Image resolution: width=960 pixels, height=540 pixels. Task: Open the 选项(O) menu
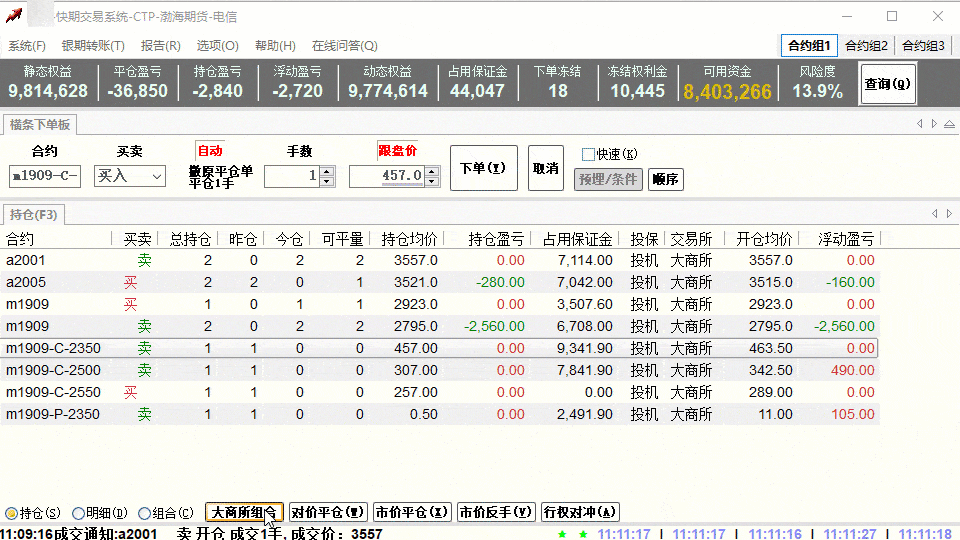(217, 46)
